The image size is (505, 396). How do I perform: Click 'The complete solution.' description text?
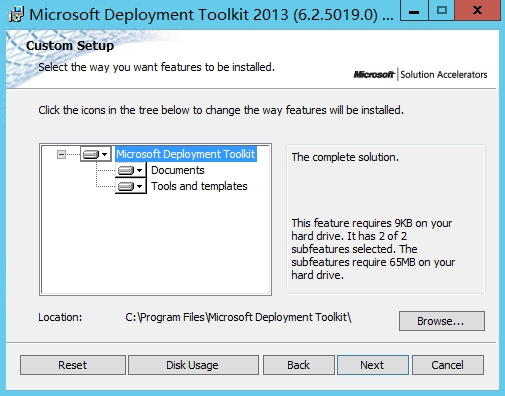(345, 157)
